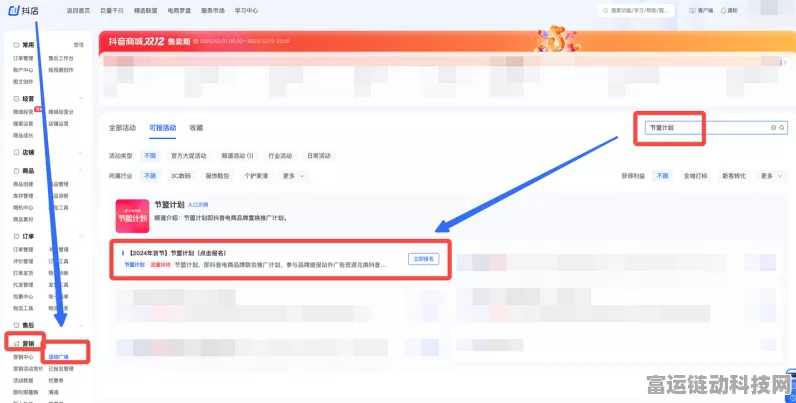This screenshot has width=796, height=403.
Task: Select 服饰鞋包 industry filter
Action: click(x=217, y=176)
